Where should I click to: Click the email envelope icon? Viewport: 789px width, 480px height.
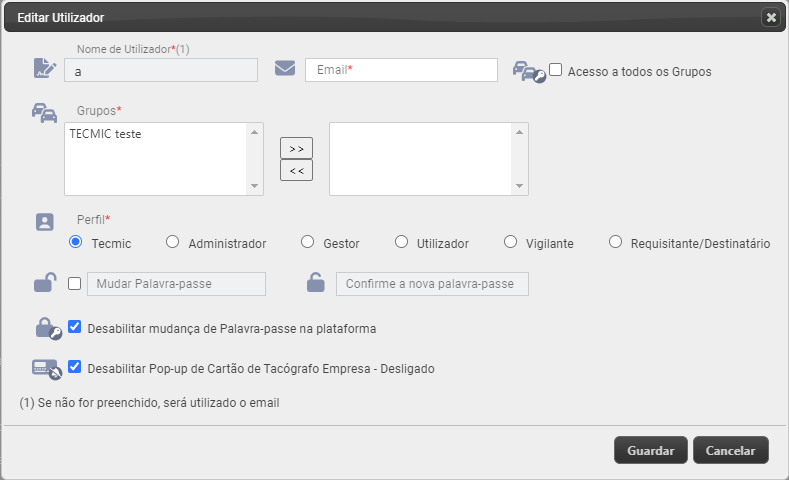[285, 68]
